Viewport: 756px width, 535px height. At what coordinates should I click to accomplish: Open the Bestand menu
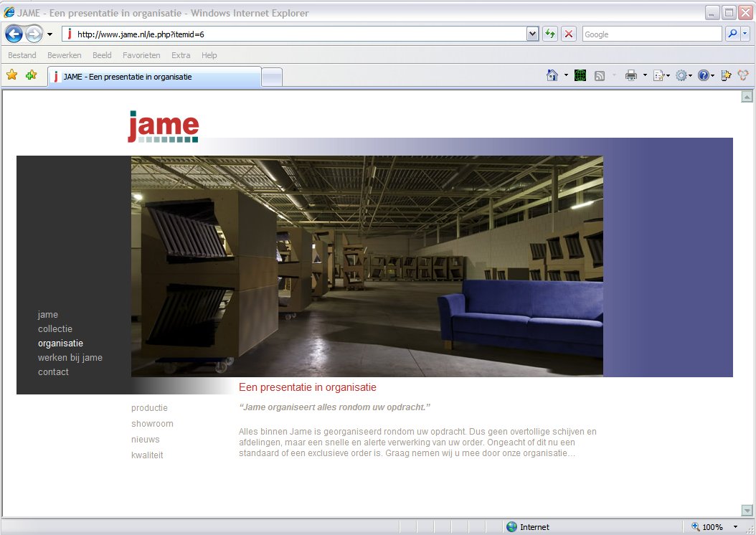(22, 55)
